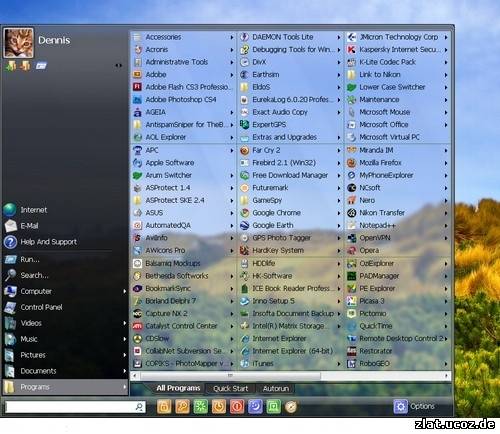The image size is (500, 434).
Task: Click the scrollbar left arrow under programs
Action: [x=135, y=376]
